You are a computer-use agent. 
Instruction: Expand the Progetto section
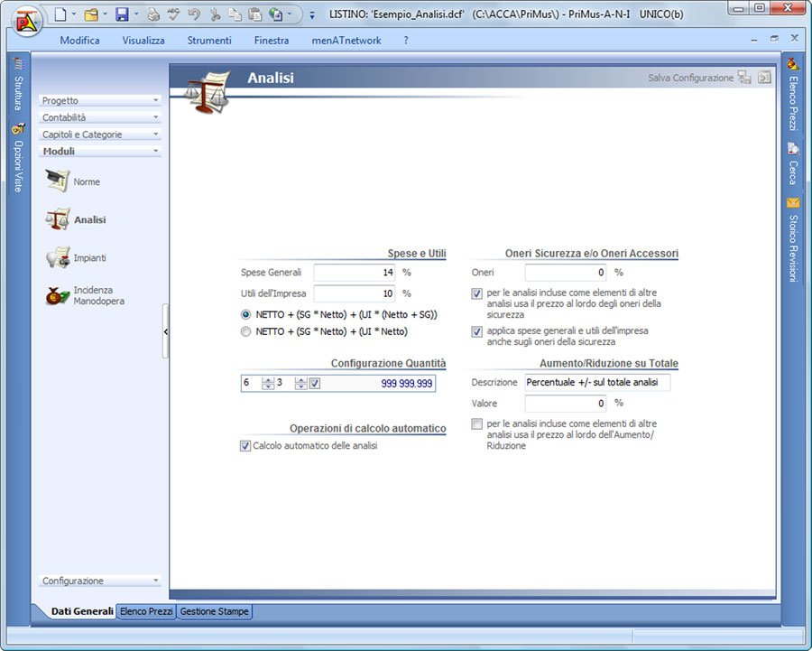pyautogui.click(x=99, y=100)
